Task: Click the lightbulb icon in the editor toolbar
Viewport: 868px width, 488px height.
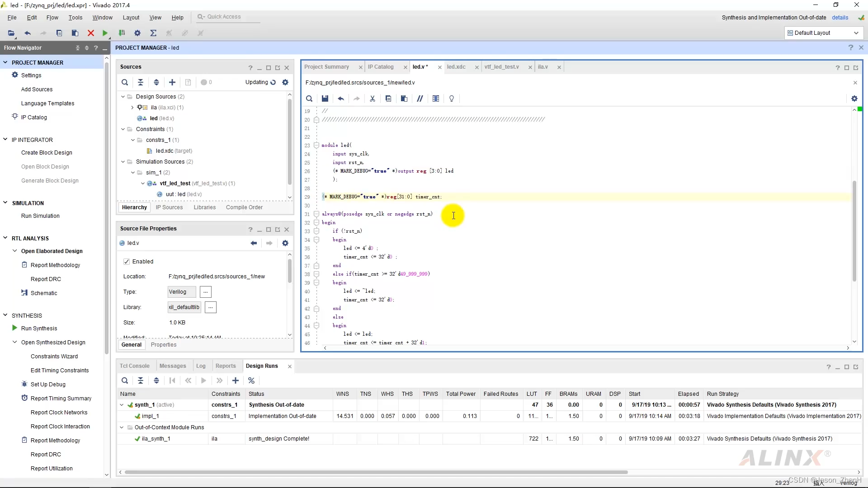Action: 451,99
